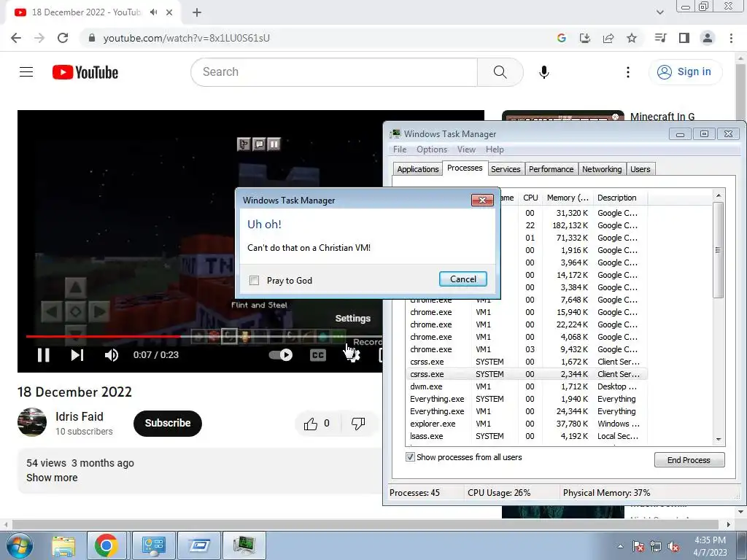
Task: Open the video settings gear
Action: click(352, 355)
